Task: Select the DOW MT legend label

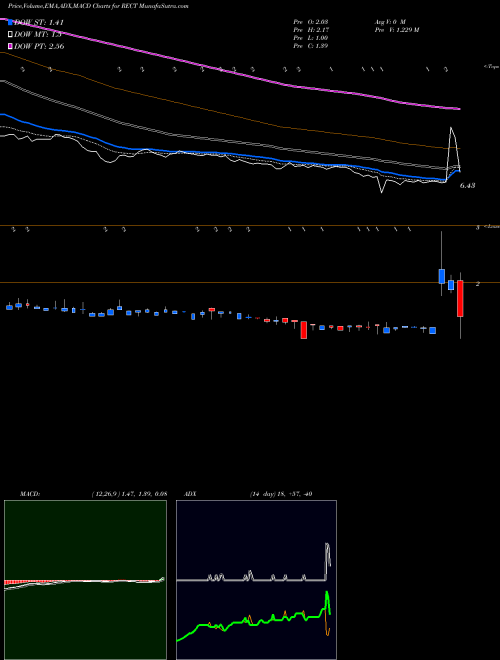Action: coord(37,35)
